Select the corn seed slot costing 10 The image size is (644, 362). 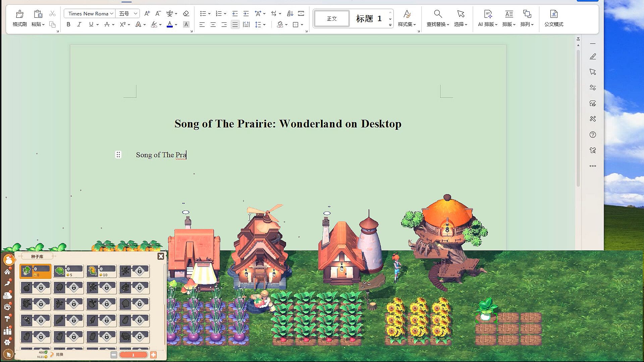click(101, 271)
